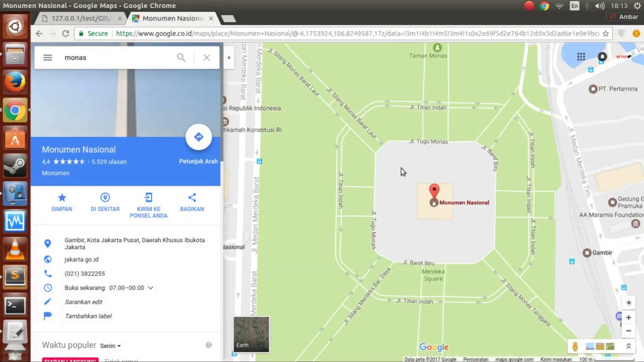This screenshot has width=644, height=362.
Task: Open VLC from the launcher
Action: [15, 249]
